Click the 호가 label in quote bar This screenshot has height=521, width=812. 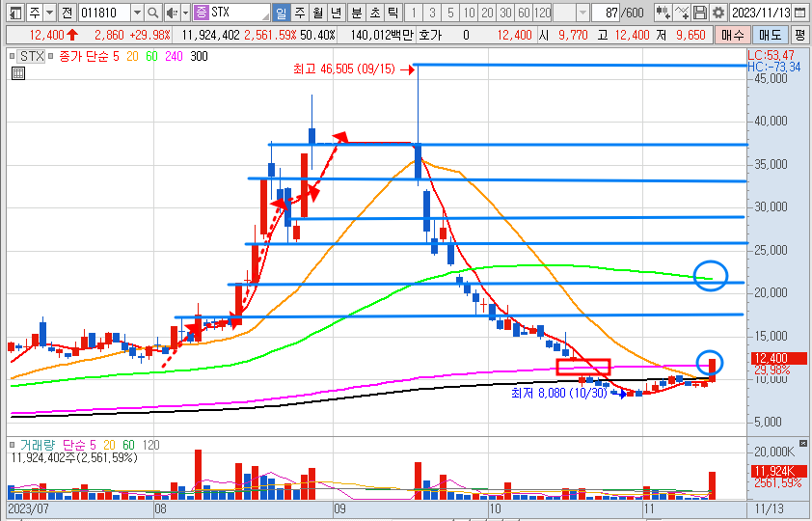coord(430,36)
